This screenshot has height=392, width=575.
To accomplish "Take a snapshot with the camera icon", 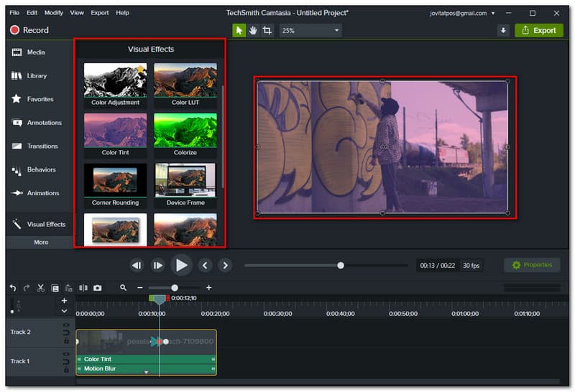I will [98, 288].
